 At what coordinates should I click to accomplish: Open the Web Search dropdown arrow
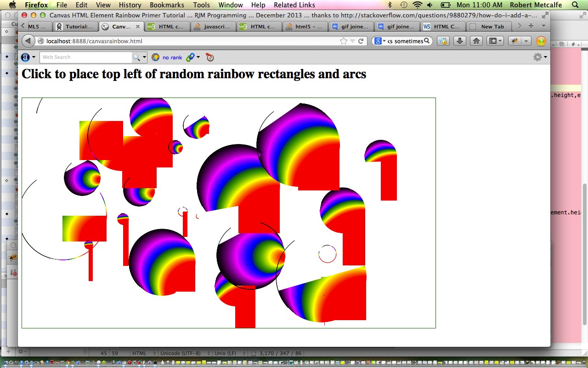(144, 57)
